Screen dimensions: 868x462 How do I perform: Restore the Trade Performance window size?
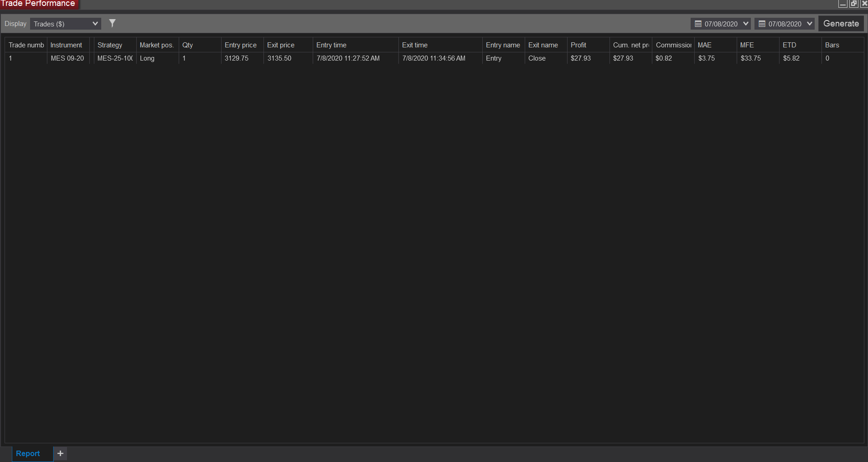[853, 4]
